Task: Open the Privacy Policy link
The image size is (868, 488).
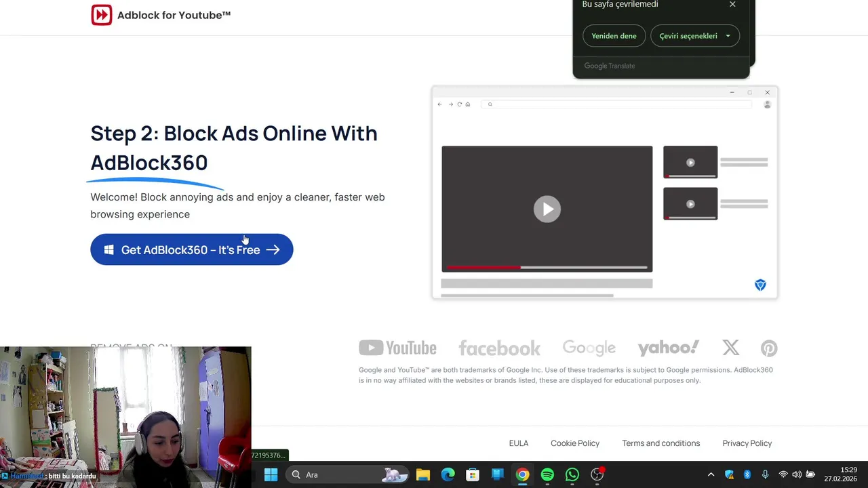Action: tap(747, 443)
